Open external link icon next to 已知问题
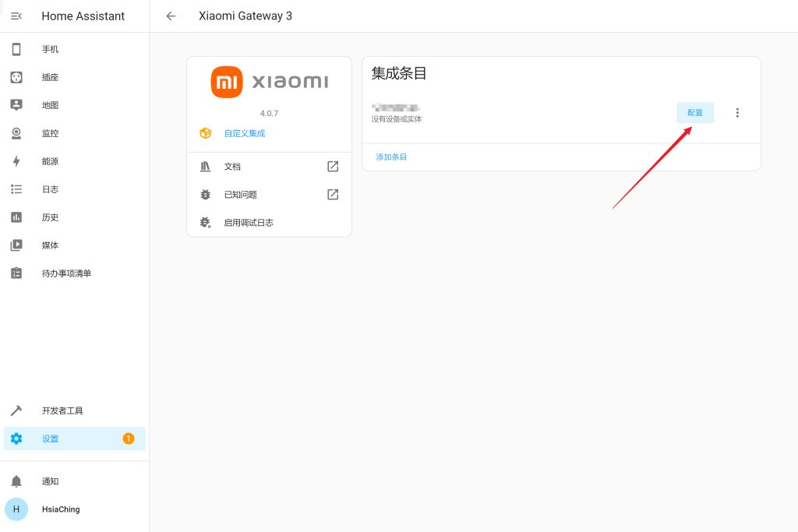 pyautogui.click(x=333, y=194)
